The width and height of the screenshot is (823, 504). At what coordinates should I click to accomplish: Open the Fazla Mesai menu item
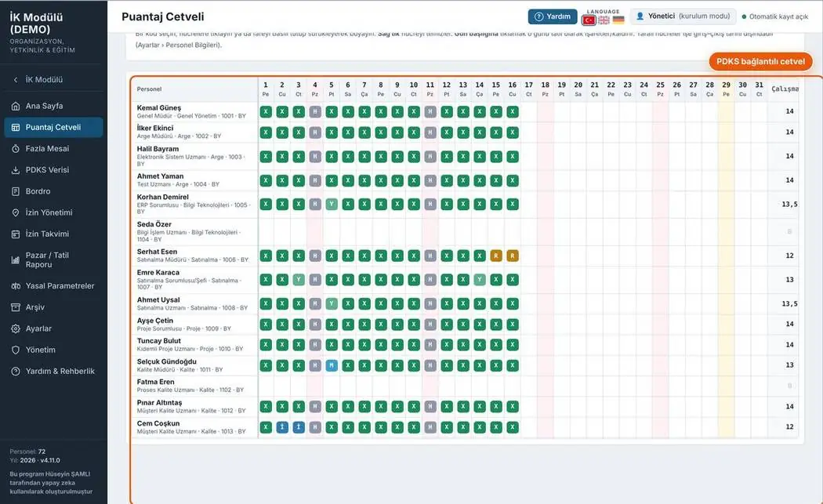tap(53, 149)
